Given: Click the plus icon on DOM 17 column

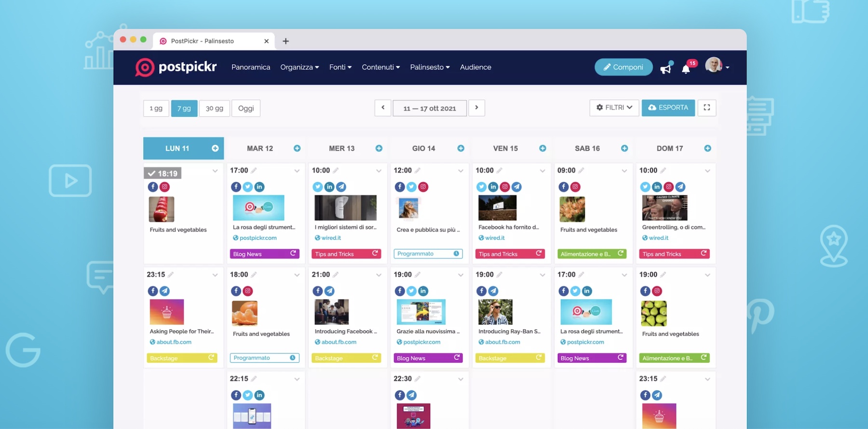Looking at the screenshot, I should pyautogui.click(x=707, y=148).
